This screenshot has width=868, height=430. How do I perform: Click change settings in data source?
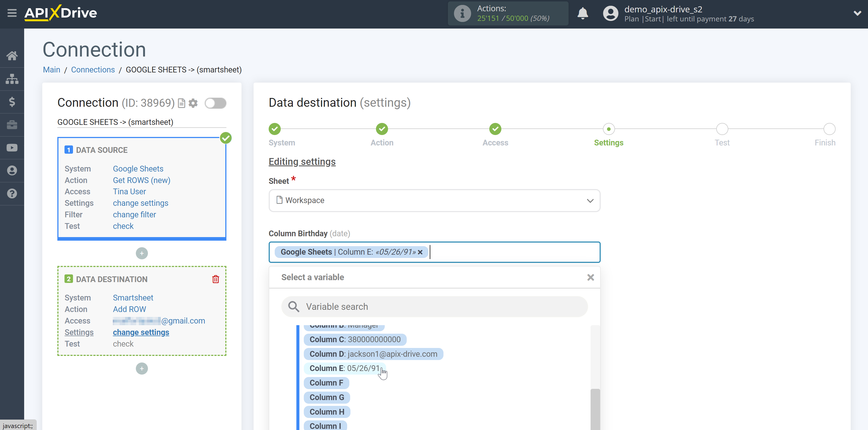click(x=141, y=203)
